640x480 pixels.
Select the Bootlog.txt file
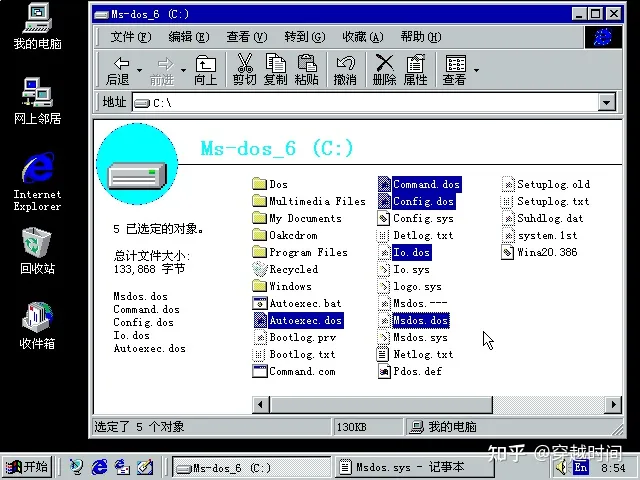tap(294, 354)
